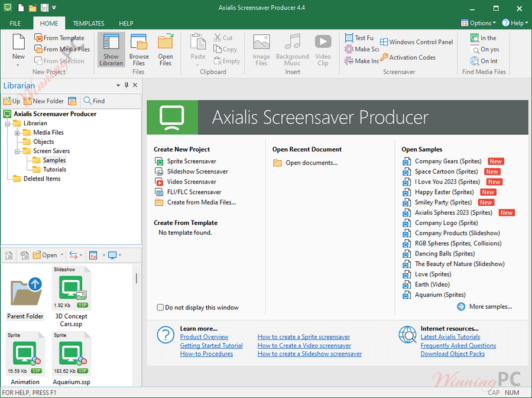The width and height of the screenshot is (532, 398).
Task: Select Samples folder in tree
Action: point(54,160)
